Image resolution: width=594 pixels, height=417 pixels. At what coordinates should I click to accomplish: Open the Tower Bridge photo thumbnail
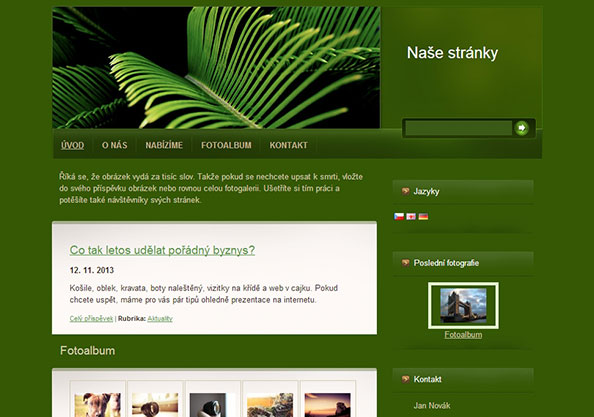[463, 305]
